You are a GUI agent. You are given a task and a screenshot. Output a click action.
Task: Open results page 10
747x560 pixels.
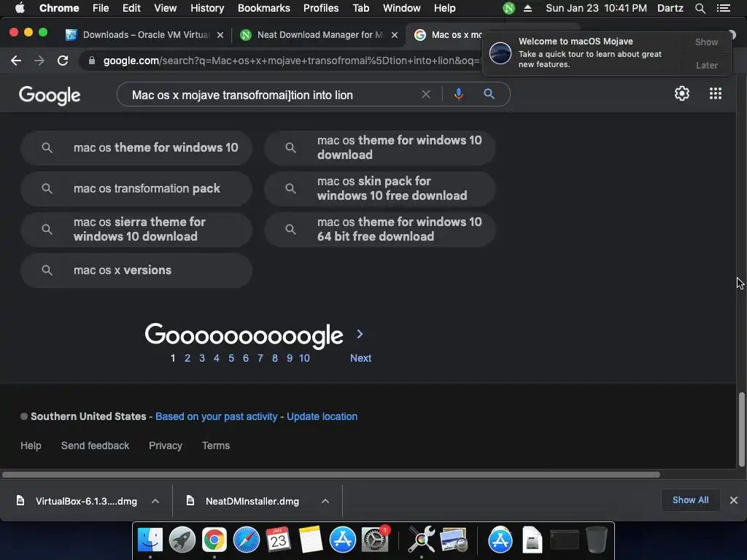click(304, 358)
